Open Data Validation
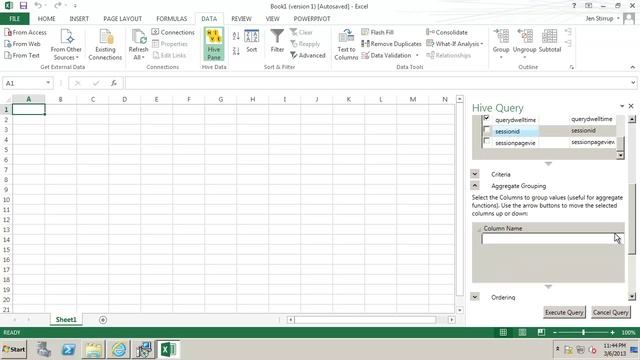 click(387, 55)
